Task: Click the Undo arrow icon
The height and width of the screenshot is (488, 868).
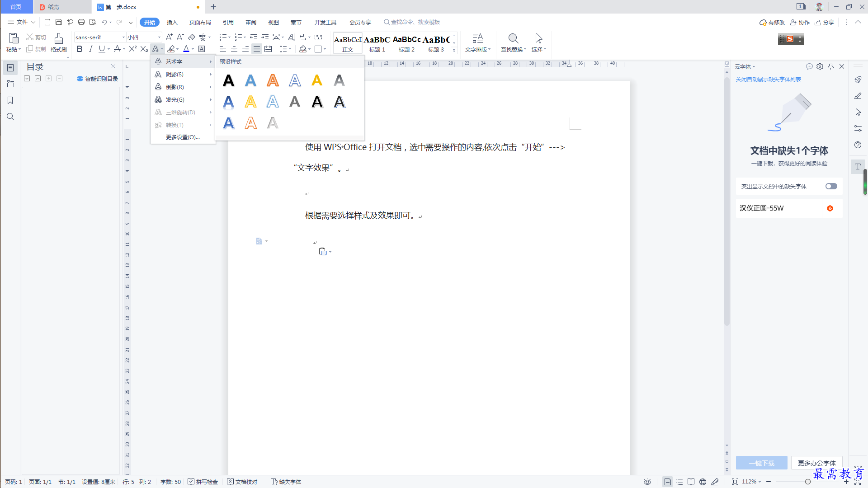Action: (x=104, y=22)
